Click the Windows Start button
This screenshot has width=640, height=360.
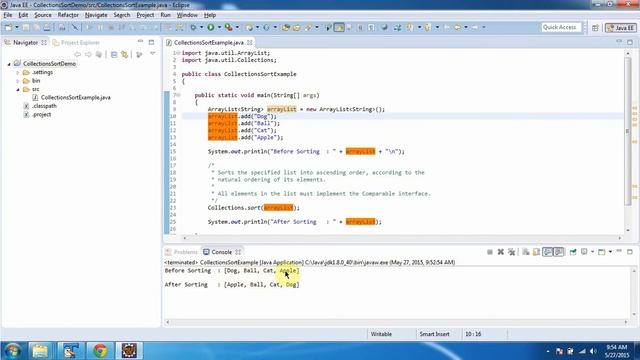tap(12, 351)
